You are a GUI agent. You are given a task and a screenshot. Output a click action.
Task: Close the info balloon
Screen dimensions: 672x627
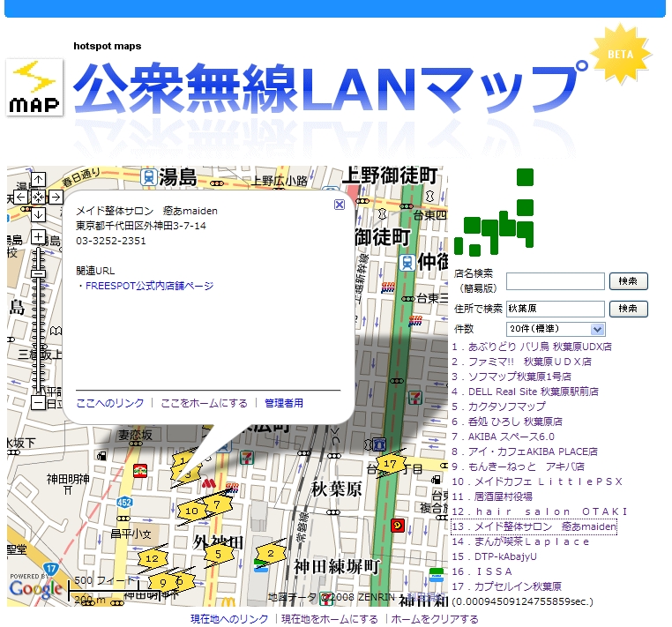click(339, 205)
